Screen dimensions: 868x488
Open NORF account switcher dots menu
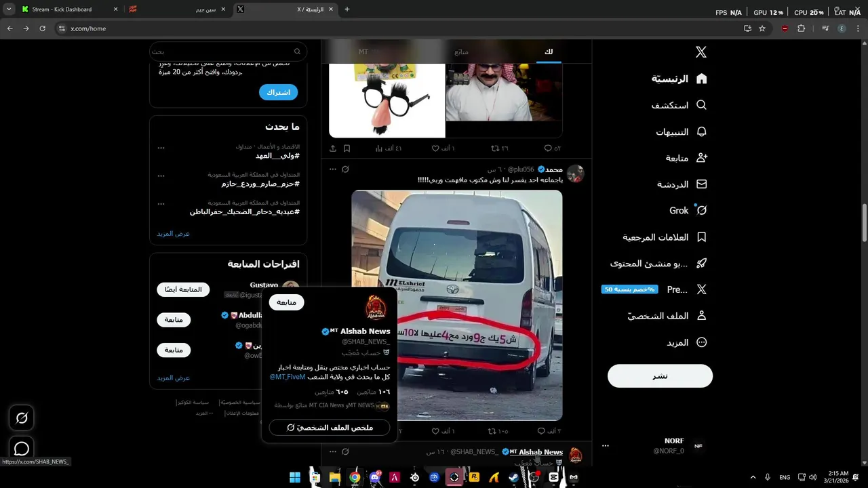pyautogui.click(x=606, y=446)
